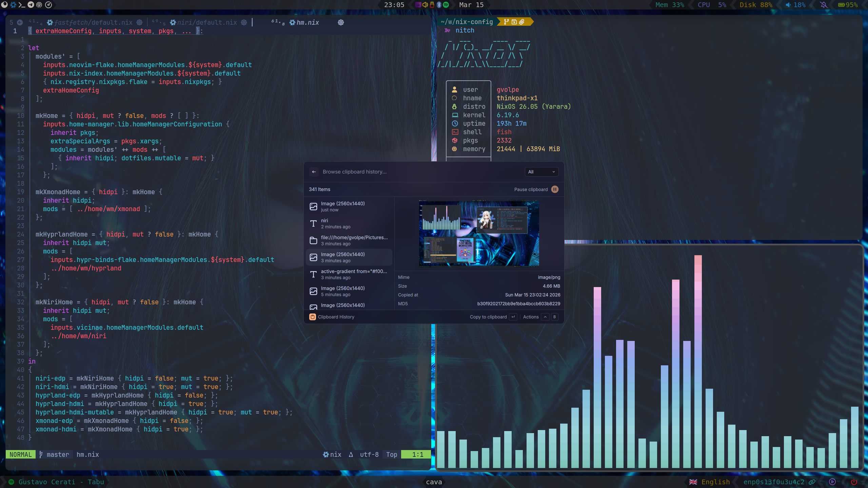Click the back arrow in clipboard history
Viewport: 868px width, 488px height.
[x=314, y=172]
